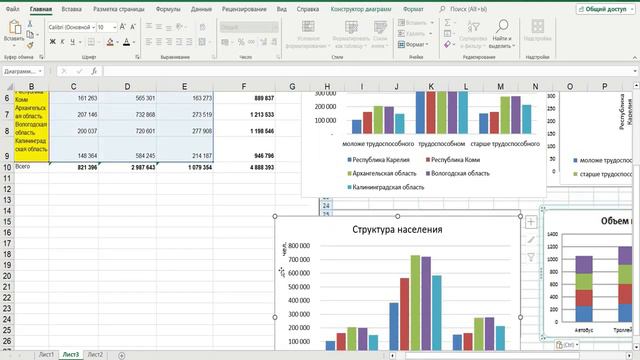Click the Форматировать как таблицу icon
Viewport: 640px width, 360px height.
pos(351,27)
